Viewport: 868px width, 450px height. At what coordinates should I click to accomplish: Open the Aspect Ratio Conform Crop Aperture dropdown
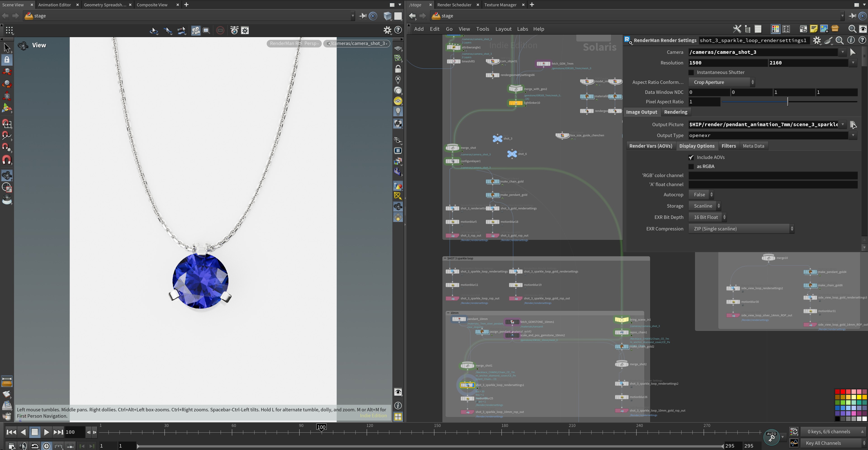(x=721, y=82)
